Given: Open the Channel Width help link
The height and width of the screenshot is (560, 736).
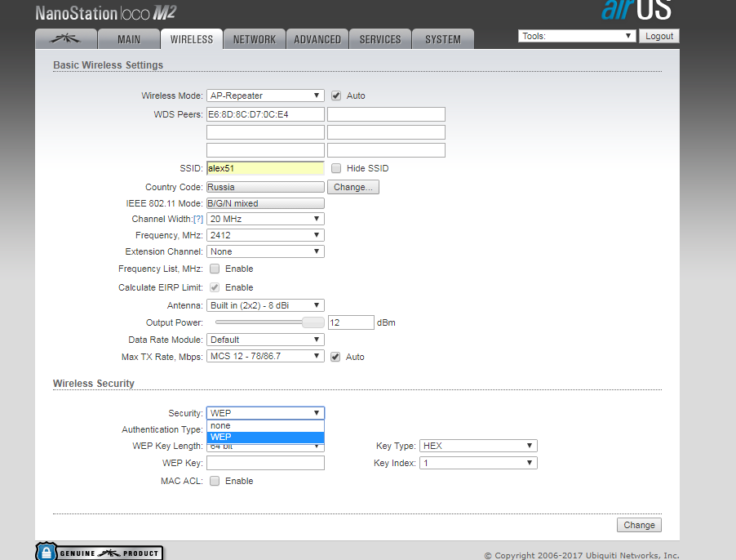Looking at the screenshot, I should 198,220.
